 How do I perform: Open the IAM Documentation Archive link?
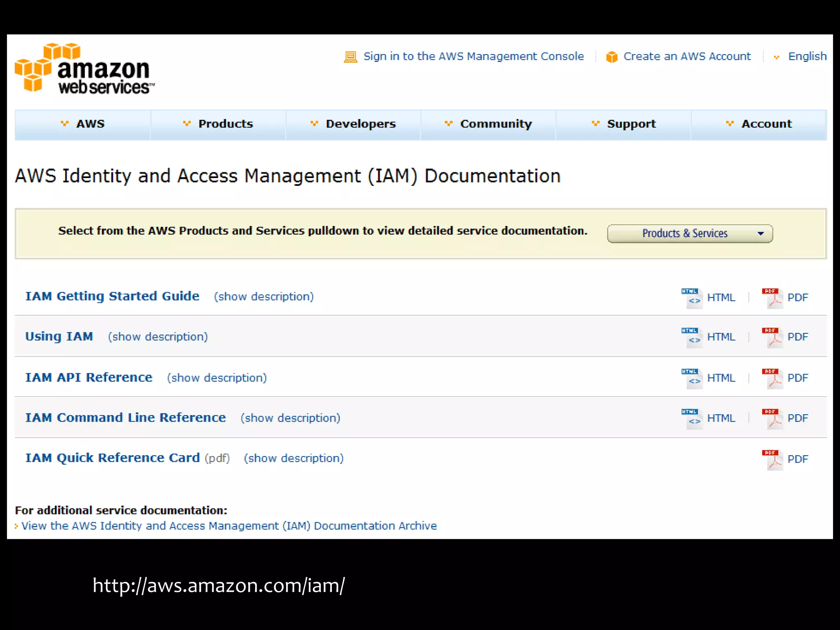point(229,526)
